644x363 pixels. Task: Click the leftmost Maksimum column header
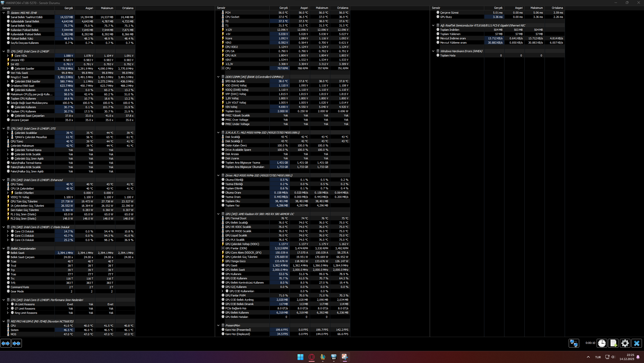pos(107,8)
